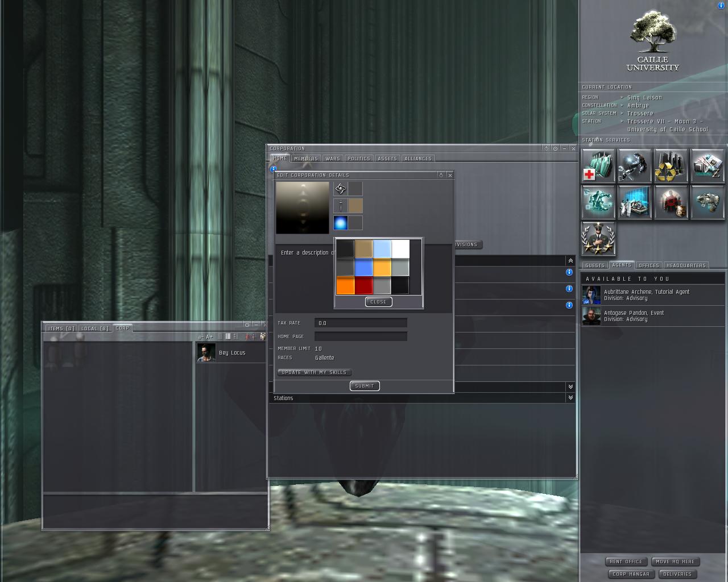Screen dimensions: 728x582
Task: Select the Corp chat tab
Action: 122,329
